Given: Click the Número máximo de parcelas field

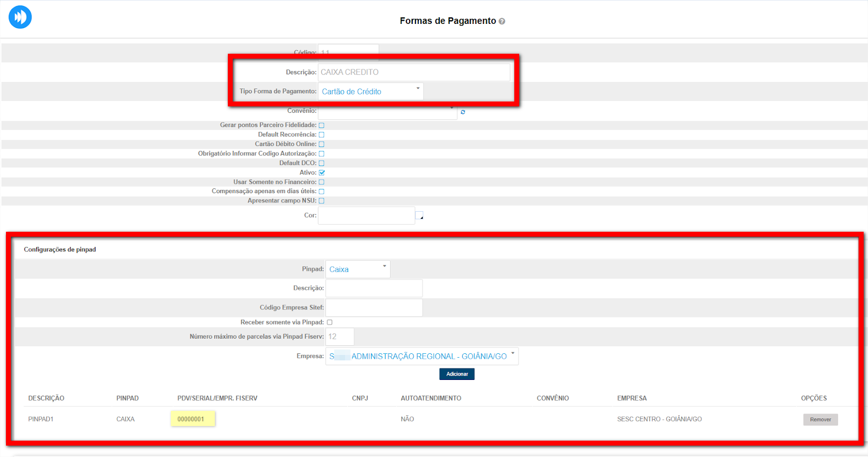Looking at the screenshot, I should [340, 337].
